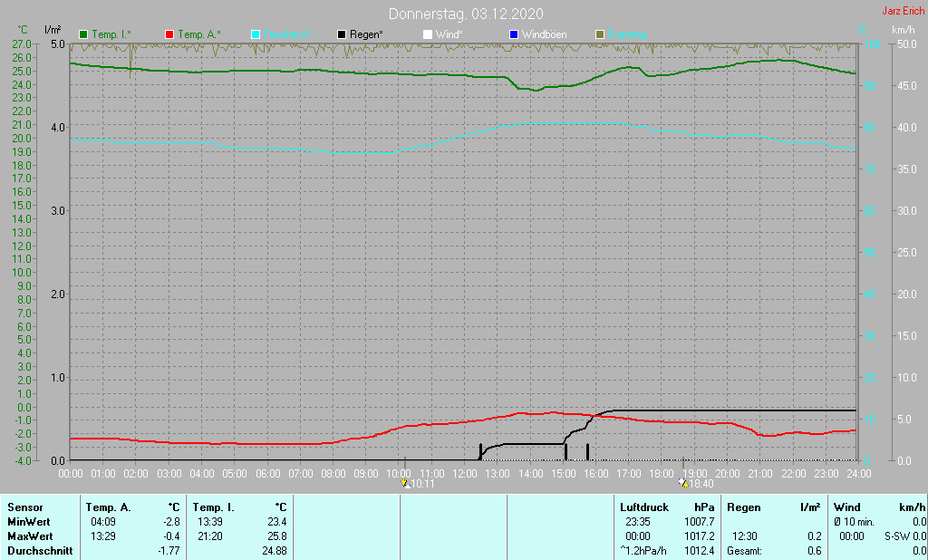Click the 12:00 mark on time axis

(465, 473)
